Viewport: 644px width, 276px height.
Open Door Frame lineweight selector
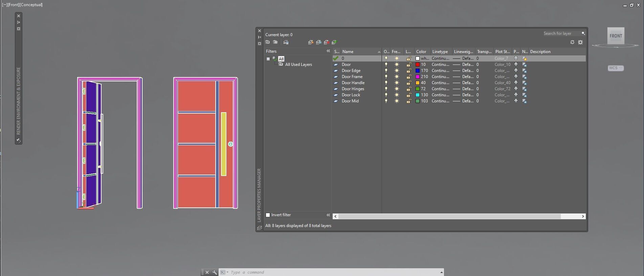[x=463, y=77]
